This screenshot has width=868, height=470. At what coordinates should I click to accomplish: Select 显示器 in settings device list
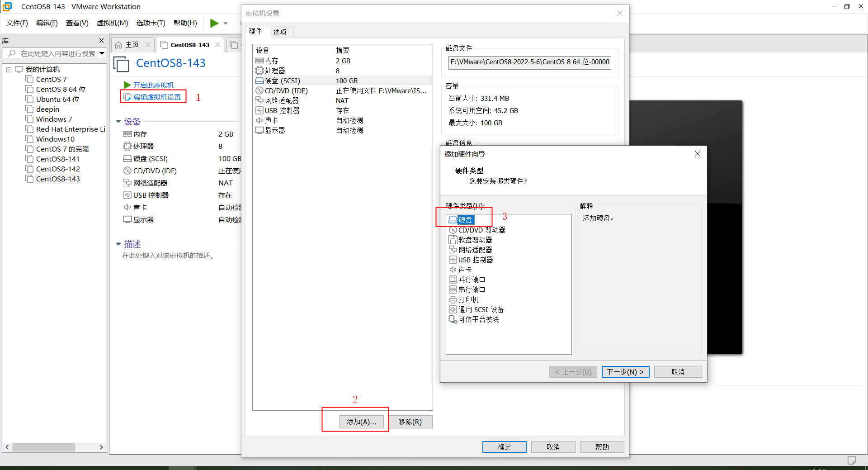(342, 130)
